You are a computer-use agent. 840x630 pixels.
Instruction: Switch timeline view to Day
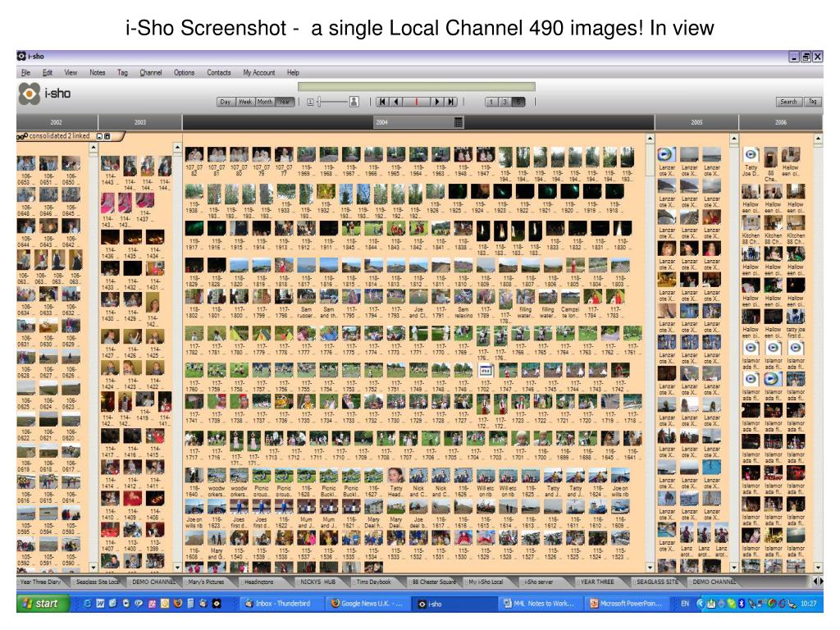(x=226, y=102)
